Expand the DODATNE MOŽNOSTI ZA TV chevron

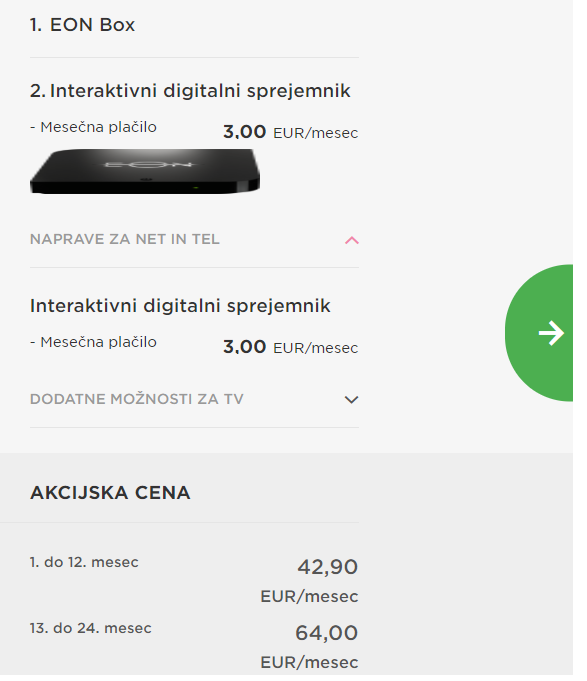click(x=351, y=400)
